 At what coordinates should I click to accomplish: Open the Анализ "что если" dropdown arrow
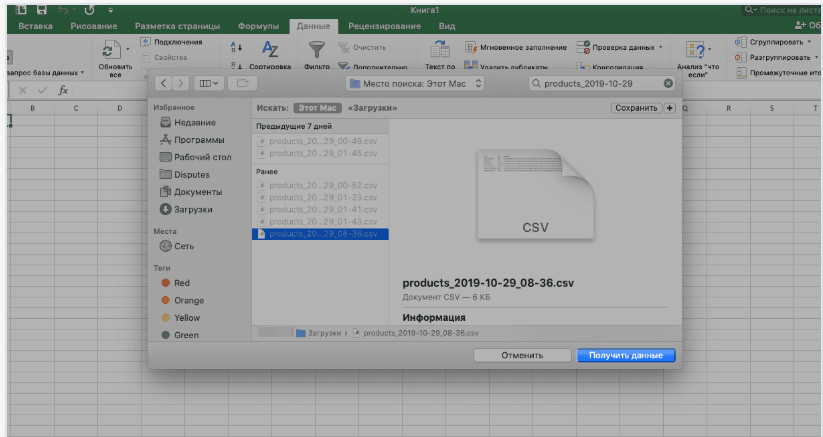pyautogui.click(x=709, y=49)
